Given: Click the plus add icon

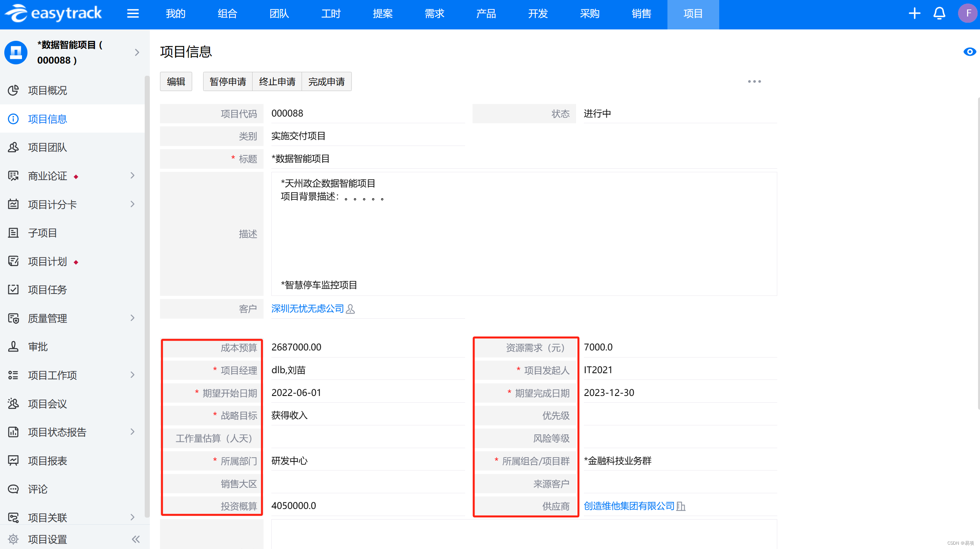Looking at the screenshot, I should (x=915, y=13).
